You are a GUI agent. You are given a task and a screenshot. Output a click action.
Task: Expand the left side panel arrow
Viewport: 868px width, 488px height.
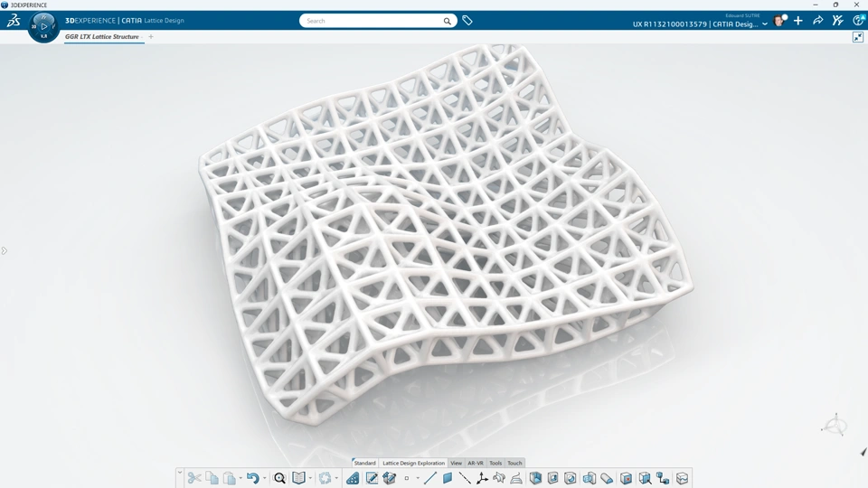tap(4, 251)
